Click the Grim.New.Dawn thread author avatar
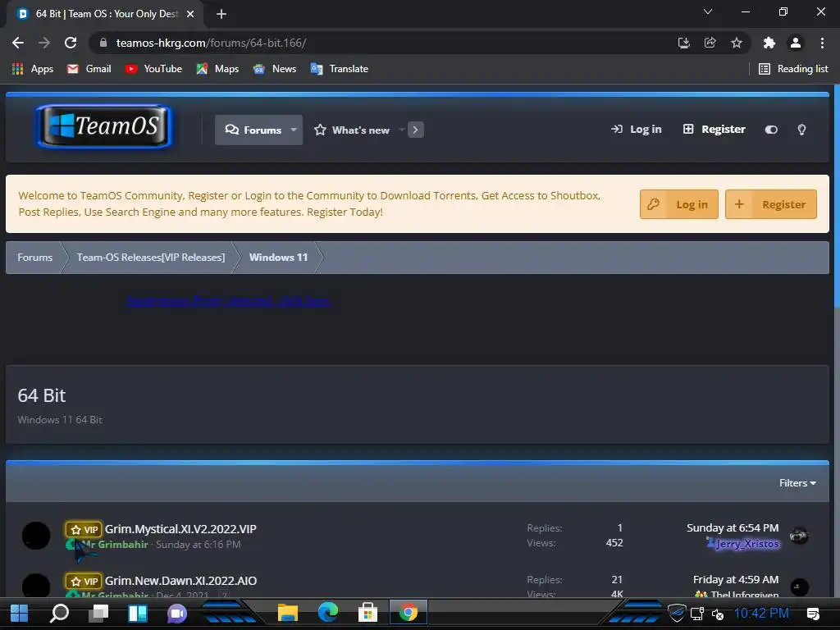This screenshot has height=630, width=840. [36, 585]
